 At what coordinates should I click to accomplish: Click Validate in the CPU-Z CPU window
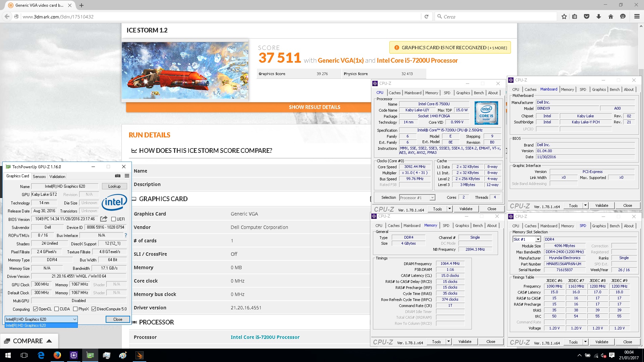tap(466, 209)
